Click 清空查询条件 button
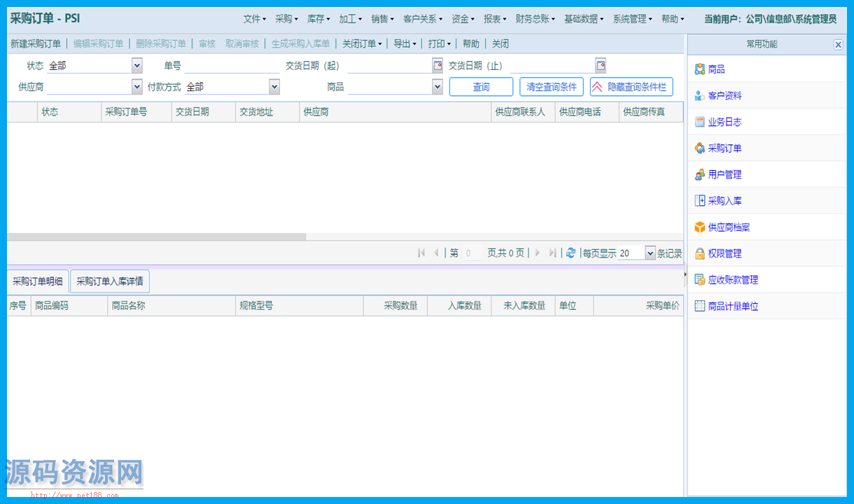854x504 pixels. pos(552,87)
